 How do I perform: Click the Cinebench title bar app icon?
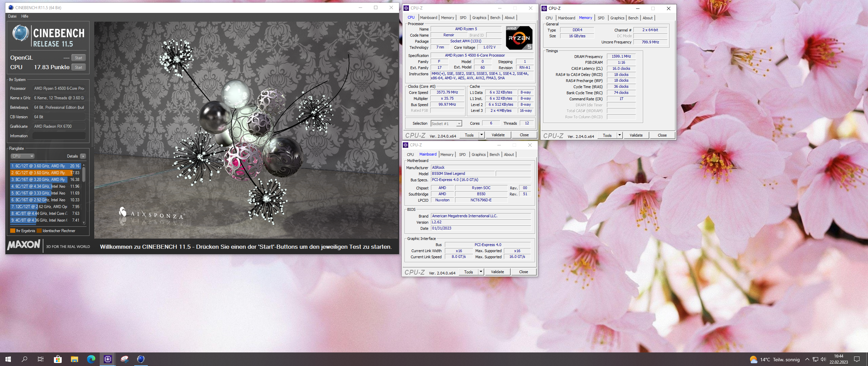click(11, 7)
